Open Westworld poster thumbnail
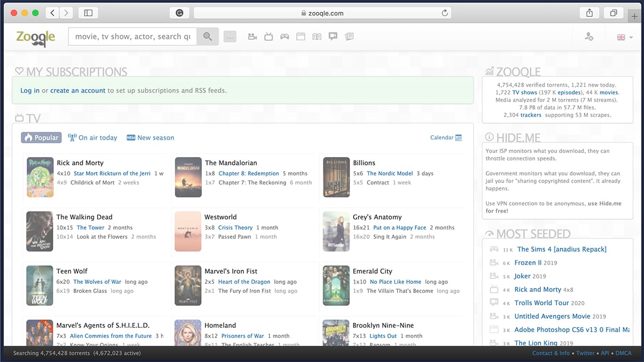The image size is (644, 362). click(x=188, y=231)
